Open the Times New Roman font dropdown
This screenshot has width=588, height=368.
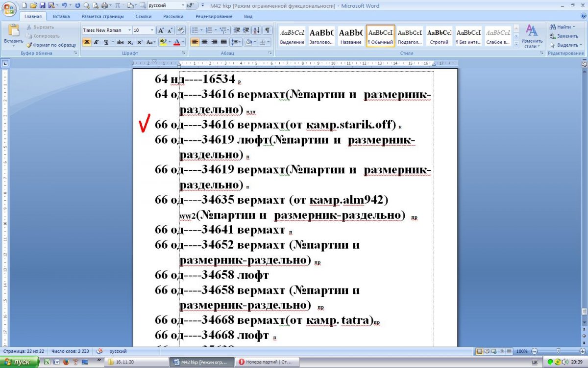pos(129,30)
